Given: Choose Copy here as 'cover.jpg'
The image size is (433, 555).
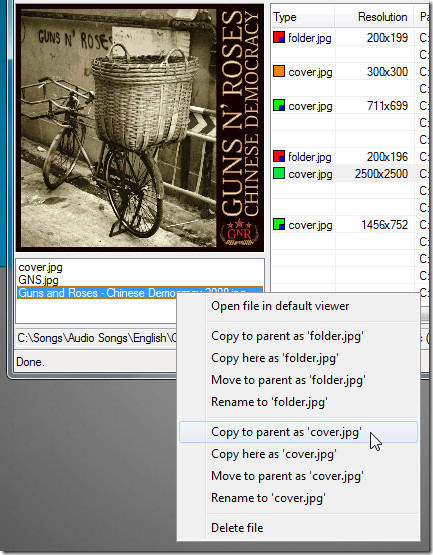Looking at the screenshot, I should tap(298, 454).
